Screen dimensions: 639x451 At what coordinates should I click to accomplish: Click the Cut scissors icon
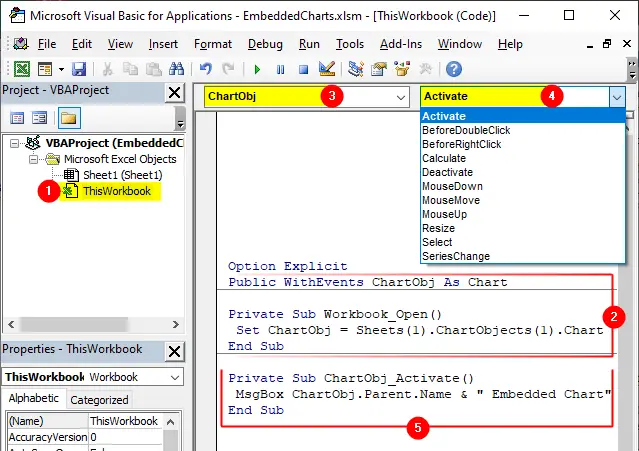pyautogui.click(x=108, y=69)
